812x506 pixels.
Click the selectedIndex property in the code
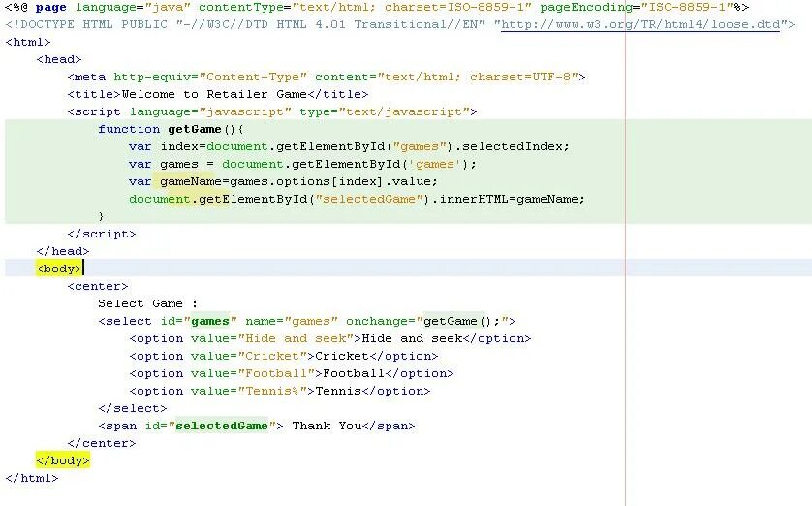pyautogui.click(x=512, y=146)
